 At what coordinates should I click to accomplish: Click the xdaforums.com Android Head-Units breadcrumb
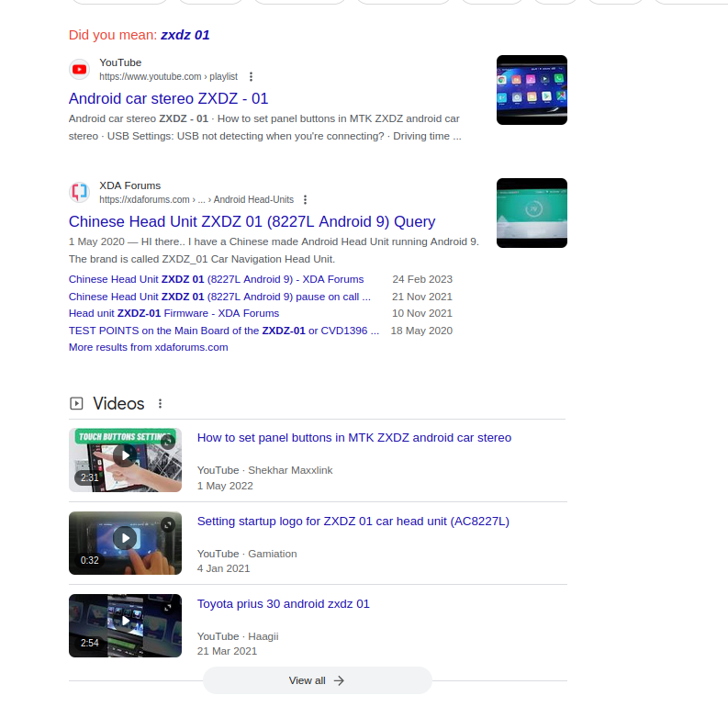(x=196, y=199)
